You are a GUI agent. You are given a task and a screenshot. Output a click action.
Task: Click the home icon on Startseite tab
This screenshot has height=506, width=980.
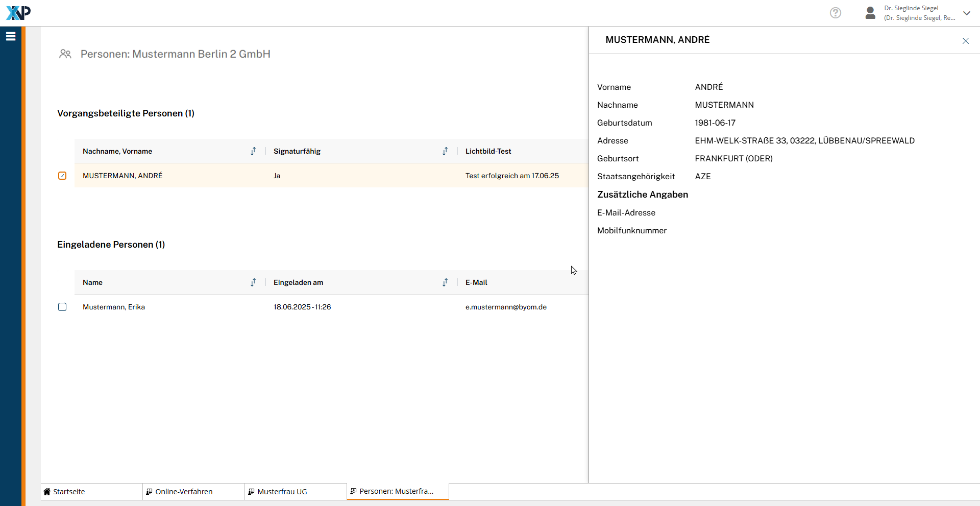coord(47,492)
